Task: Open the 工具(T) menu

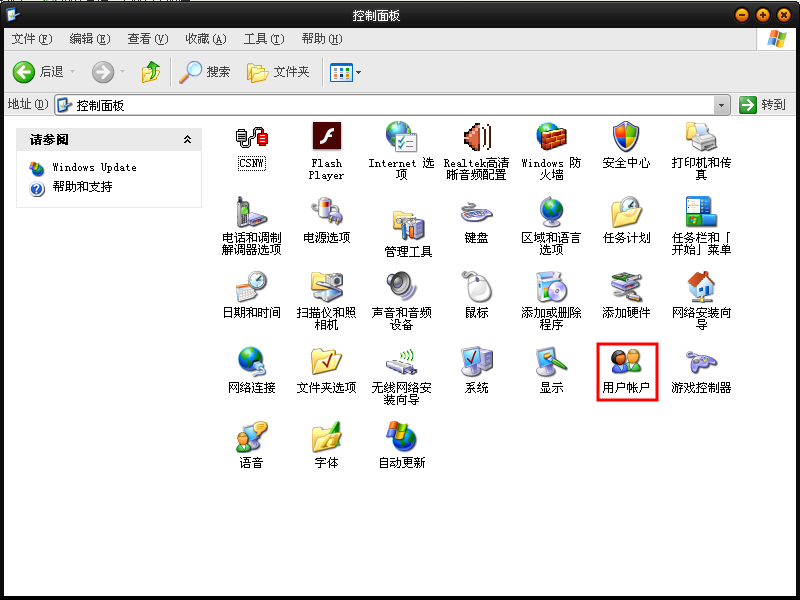Action: point(264,39)
